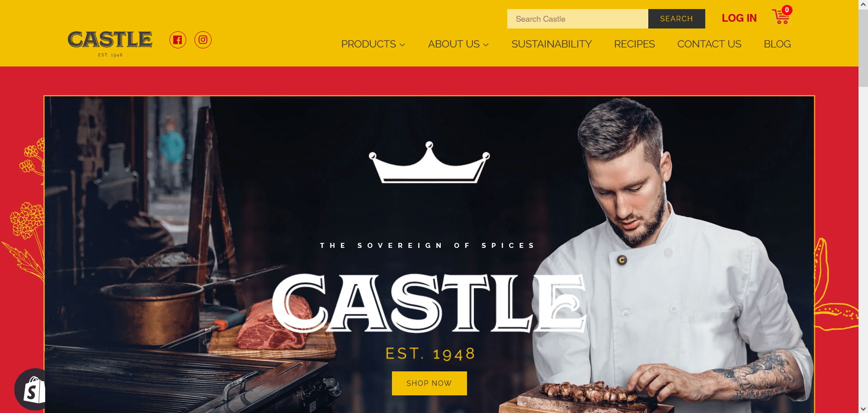The height and width of the screenshot is (413, 868).
Task: Click the Shop Now button
Action: pyautogui.click(x=429, y=383)
